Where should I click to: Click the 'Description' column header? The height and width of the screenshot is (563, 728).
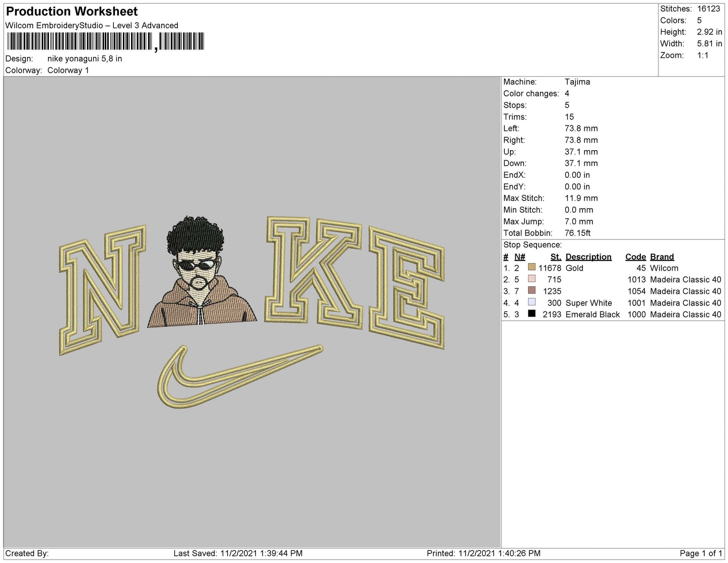588,257
